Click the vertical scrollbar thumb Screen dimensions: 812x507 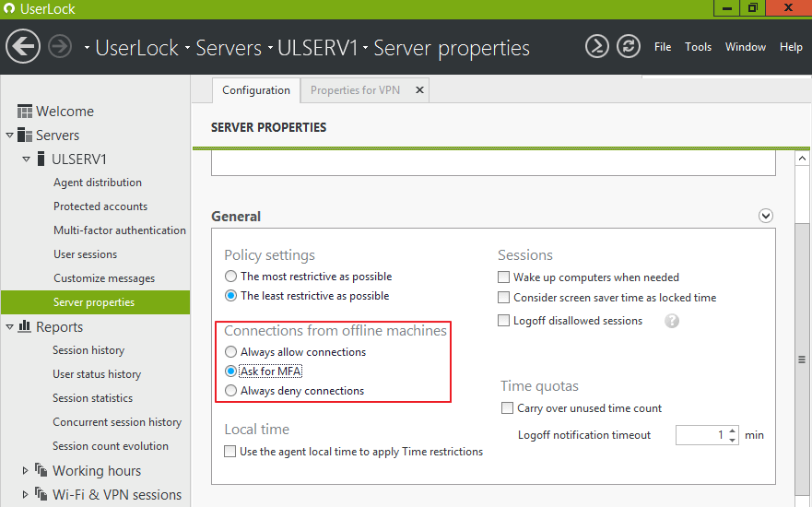(x=802, y=360)
